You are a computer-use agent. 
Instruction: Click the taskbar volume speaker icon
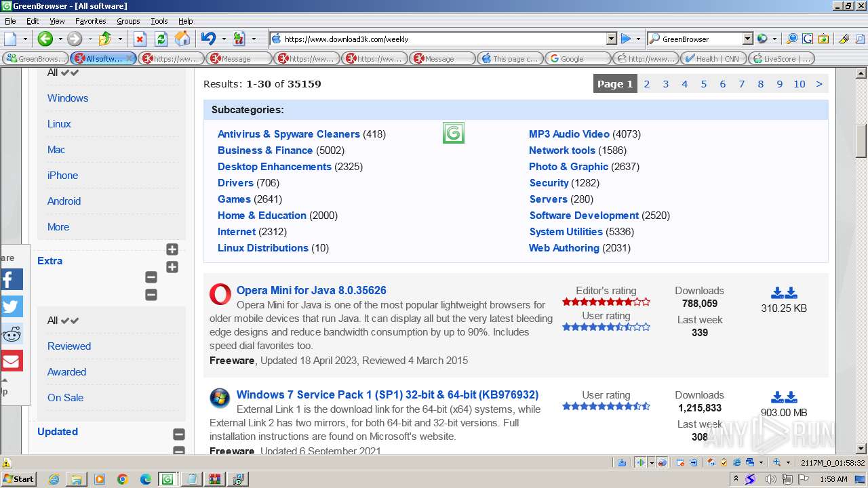point(772,479)
